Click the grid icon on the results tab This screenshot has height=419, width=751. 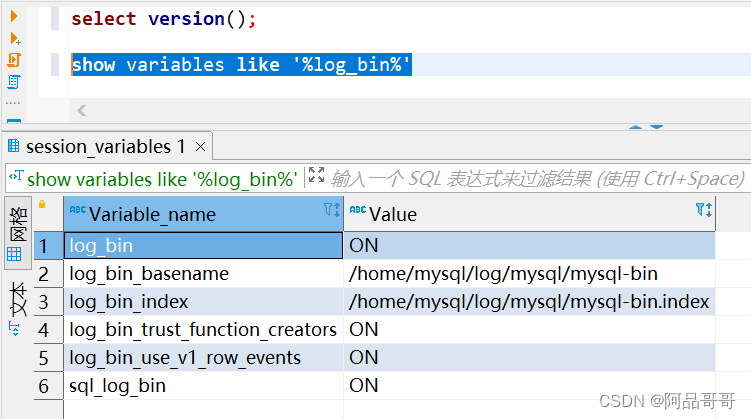(13, 146)
